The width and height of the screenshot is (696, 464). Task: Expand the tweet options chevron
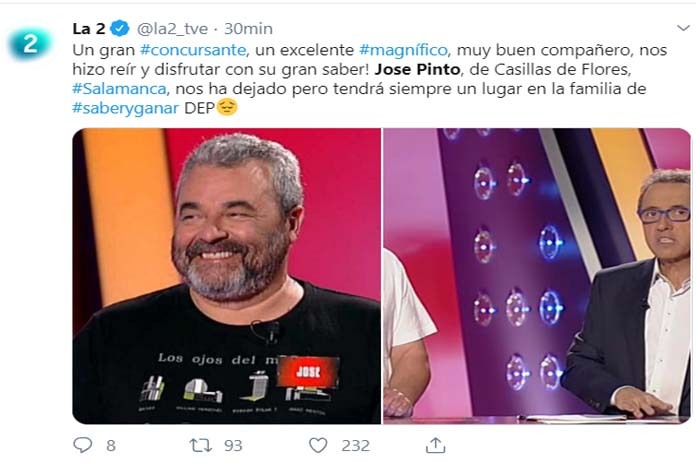click(684, 28)
